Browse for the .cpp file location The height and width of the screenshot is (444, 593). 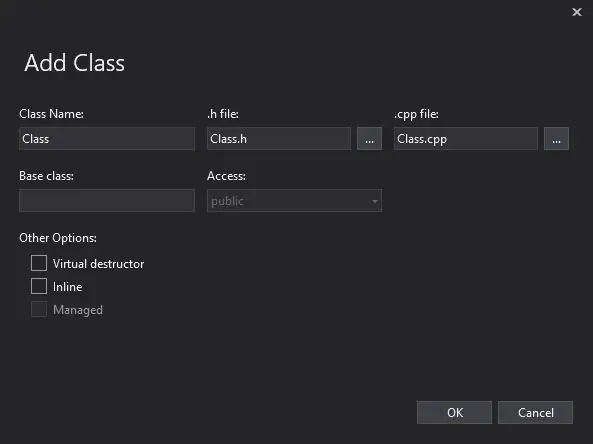(x=556, y=139)
